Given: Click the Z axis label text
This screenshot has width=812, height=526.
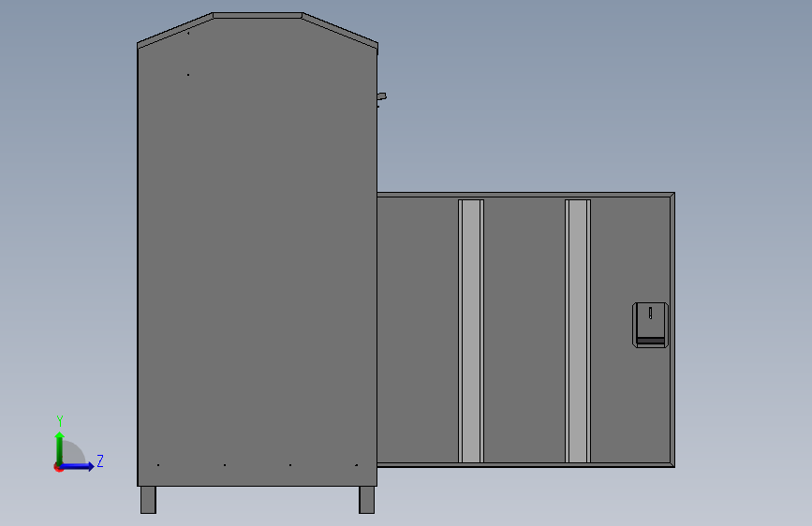Looking at the screenshot, I should (x=100, y=460).
